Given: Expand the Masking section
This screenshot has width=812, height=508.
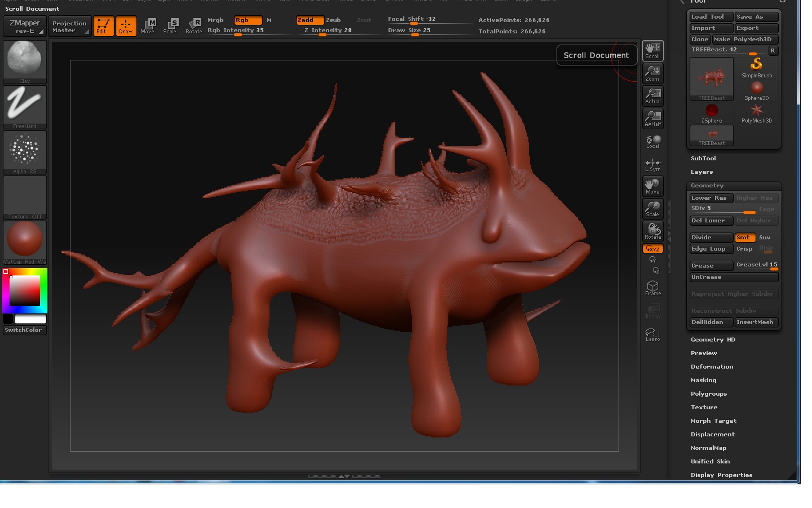Looking at the screenshot, I should [703, 380].
